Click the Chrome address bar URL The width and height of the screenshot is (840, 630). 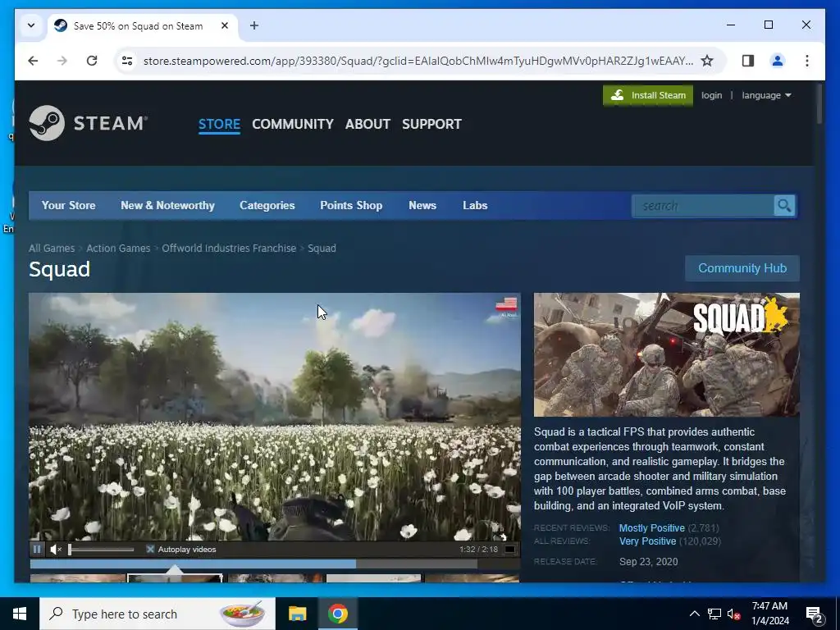tap(418, 61)
